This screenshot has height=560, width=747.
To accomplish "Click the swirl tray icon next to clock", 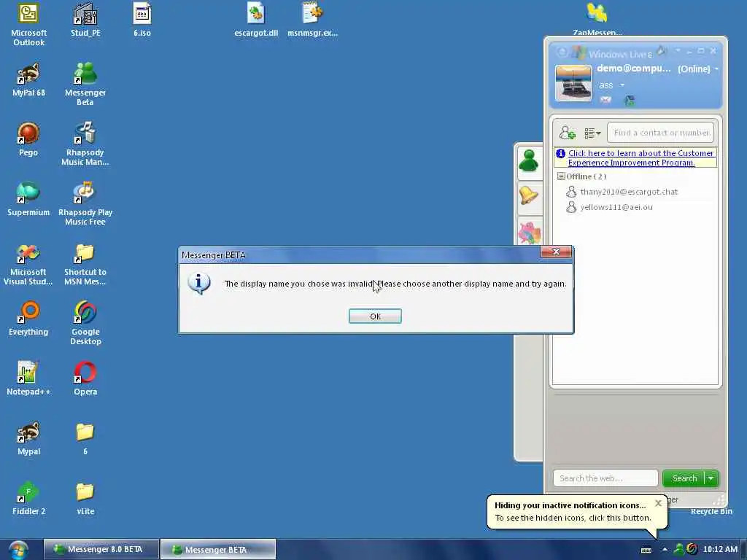I will coord(692,549).
